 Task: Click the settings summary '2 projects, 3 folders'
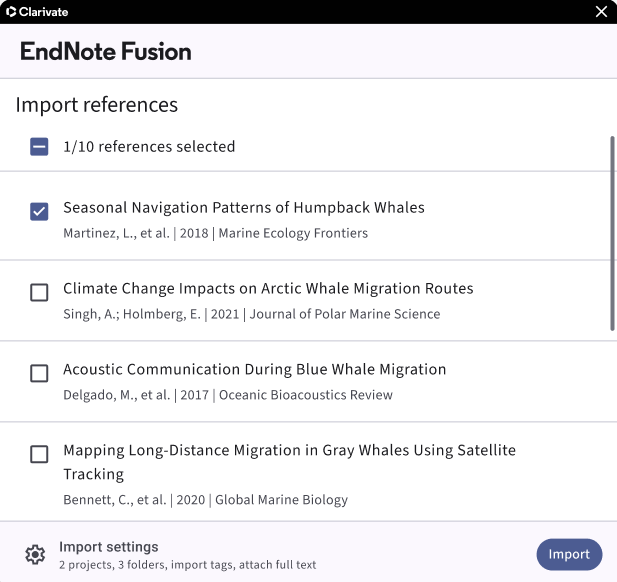(x=187, y=565)
